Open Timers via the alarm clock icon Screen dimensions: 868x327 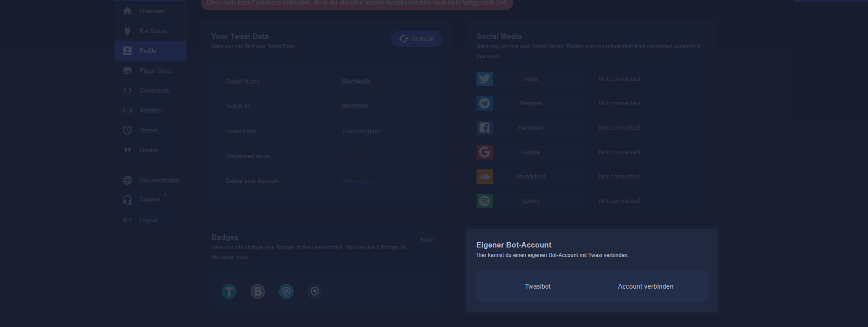(127, 130)
